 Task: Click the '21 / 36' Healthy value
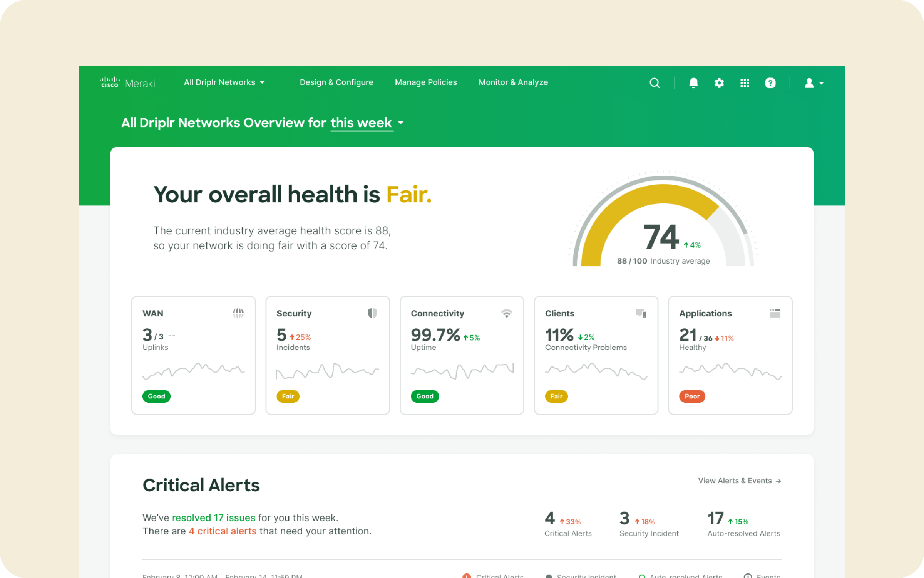[696, 335]
